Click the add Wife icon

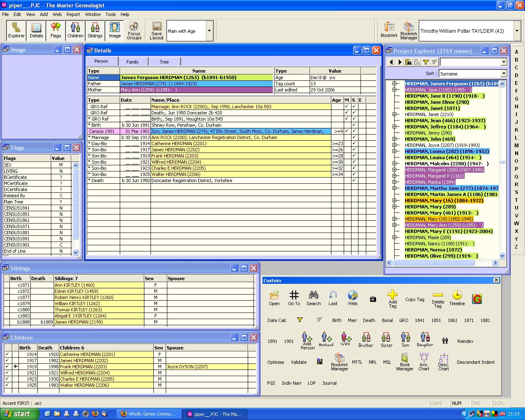(346, 339)
